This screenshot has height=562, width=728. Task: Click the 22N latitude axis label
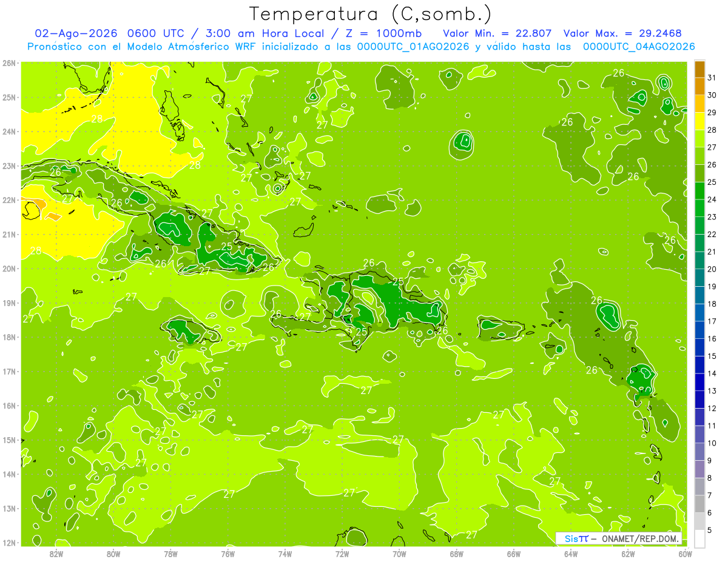pyautogui.click(x=9, y=200)
